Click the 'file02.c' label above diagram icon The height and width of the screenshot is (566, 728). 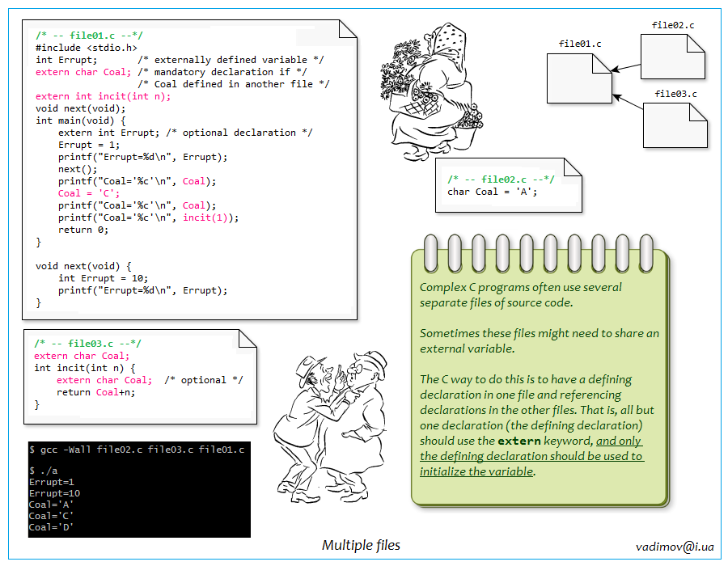pyautogui.click(x=673, y=26)
